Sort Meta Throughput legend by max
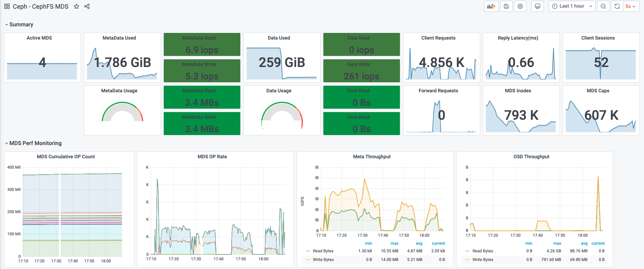 (394, 243)
